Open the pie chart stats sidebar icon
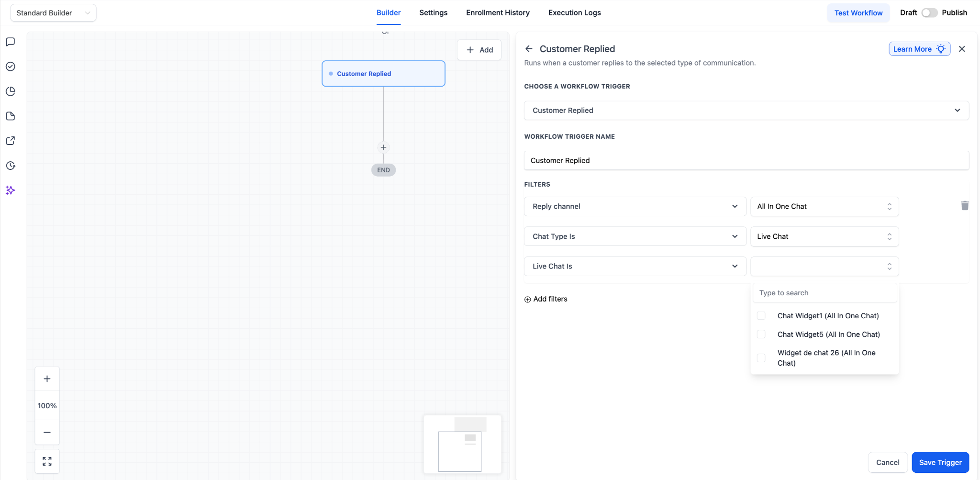 11,91
